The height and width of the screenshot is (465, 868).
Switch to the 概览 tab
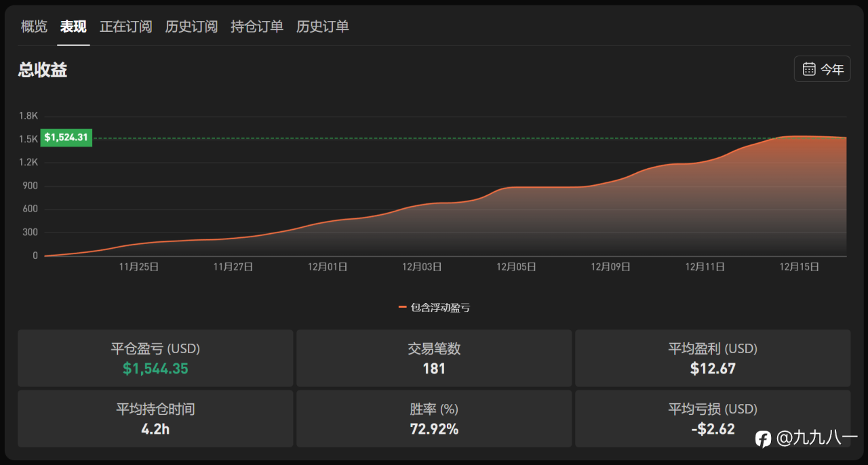click(34, 26)
